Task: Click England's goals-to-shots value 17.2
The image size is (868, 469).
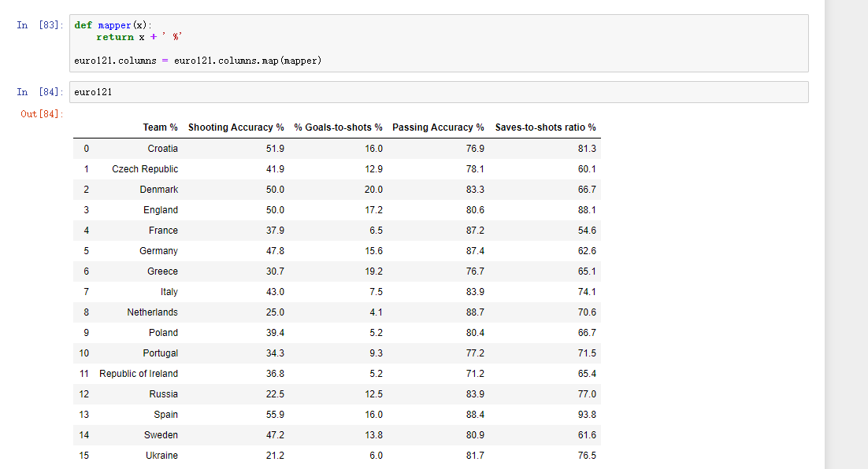Action: pos(373,210)
